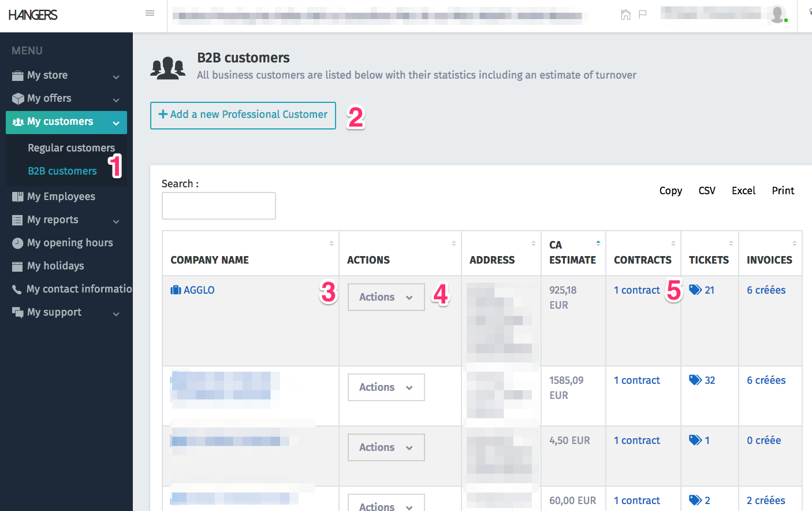This screenshot has height=511, width=812.
Task: Sort table by Tickets column
Action: click(x=709, y=260)
